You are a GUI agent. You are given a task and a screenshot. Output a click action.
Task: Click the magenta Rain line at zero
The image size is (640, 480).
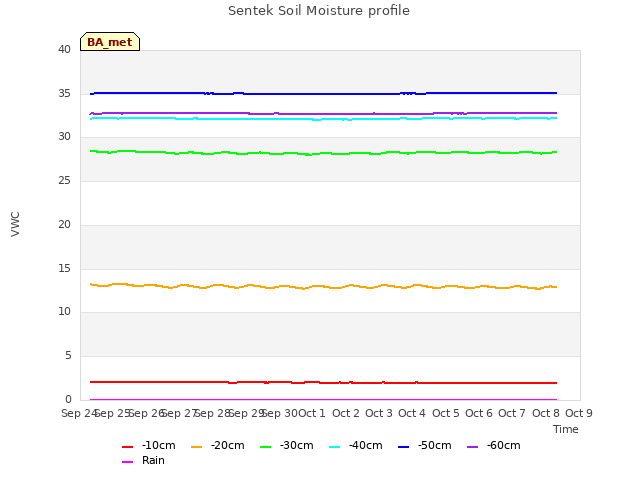coord(322,399)
